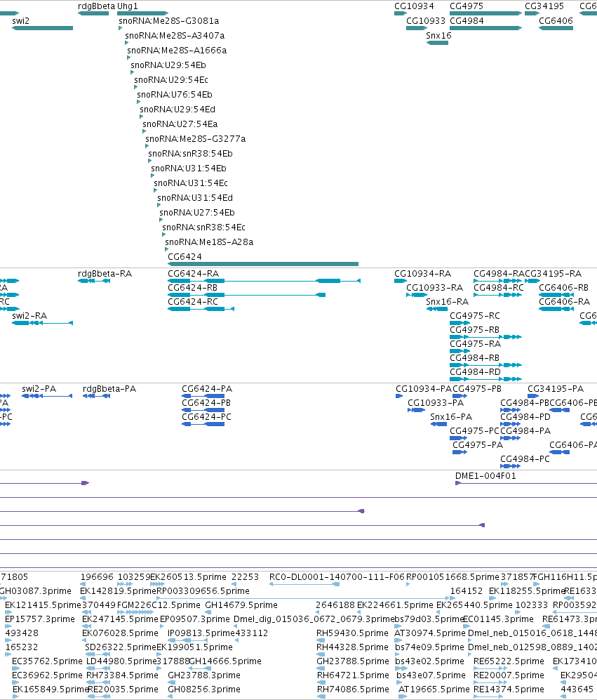Open snoRNA:U29:54Ed label
The image size is (597, 700).
click(177, 110)
